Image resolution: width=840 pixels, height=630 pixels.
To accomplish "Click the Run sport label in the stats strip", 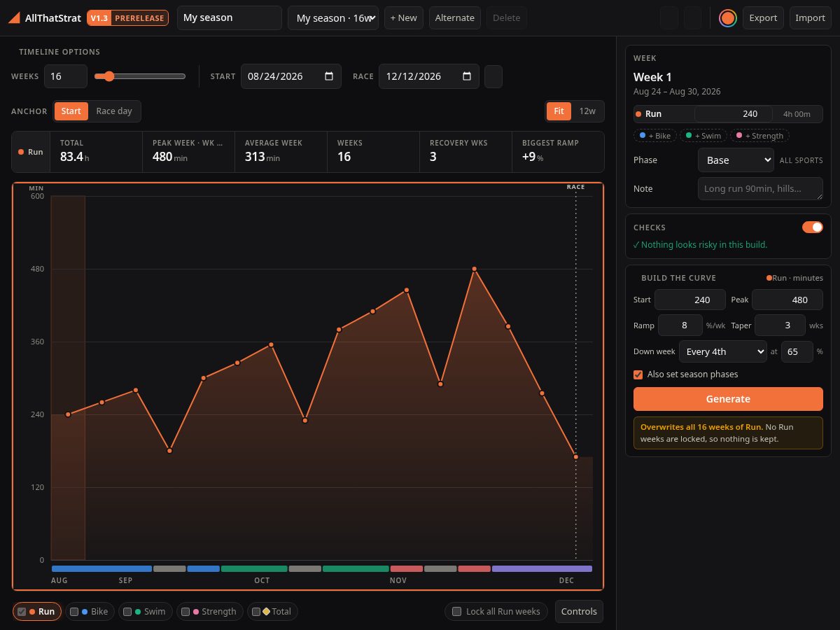I will (31, 152).
